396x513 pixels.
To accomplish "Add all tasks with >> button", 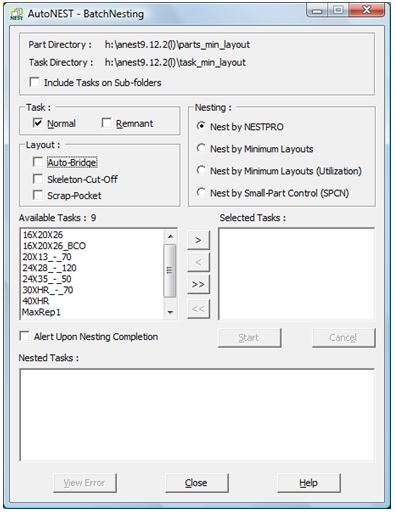I will tap(198, 284).
